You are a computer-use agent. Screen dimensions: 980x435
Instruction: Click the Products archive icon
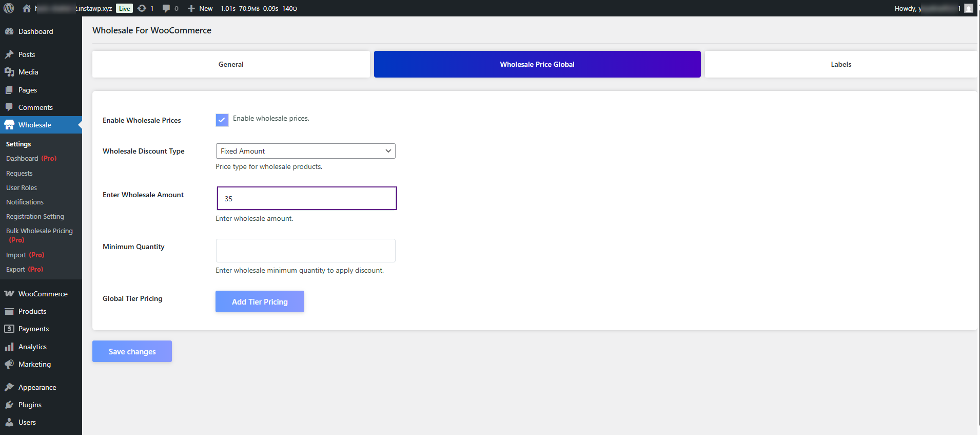[9, 311]
